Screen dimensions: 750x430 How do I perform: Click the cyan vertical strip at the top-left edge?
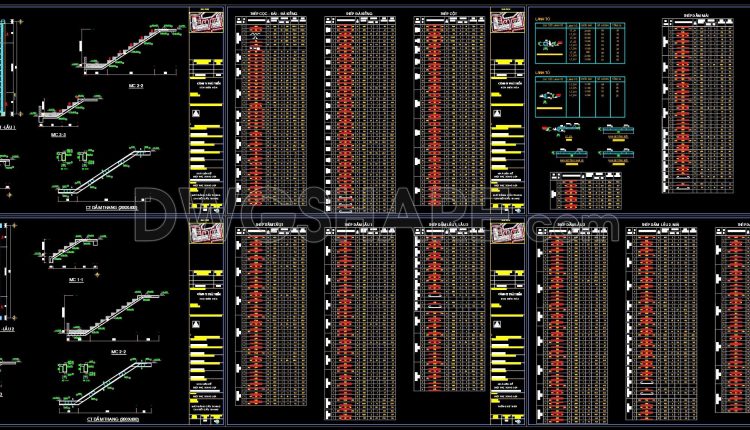point(2,67)
